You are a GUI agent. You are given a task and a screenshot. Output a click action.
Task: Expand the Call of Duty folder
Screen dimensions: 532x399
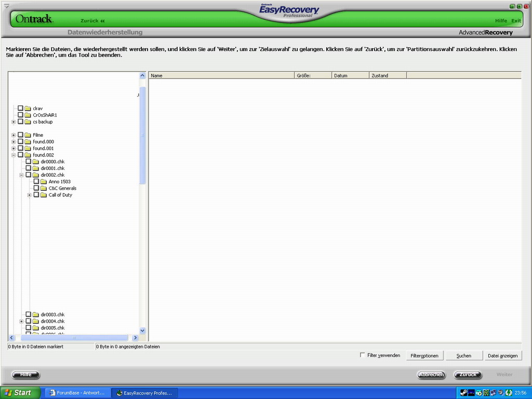29,195
